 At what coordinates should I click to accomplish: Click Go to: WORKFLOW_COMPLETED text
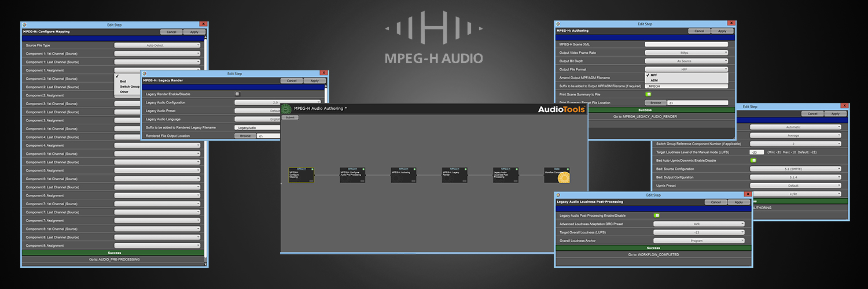click(653, 254)
